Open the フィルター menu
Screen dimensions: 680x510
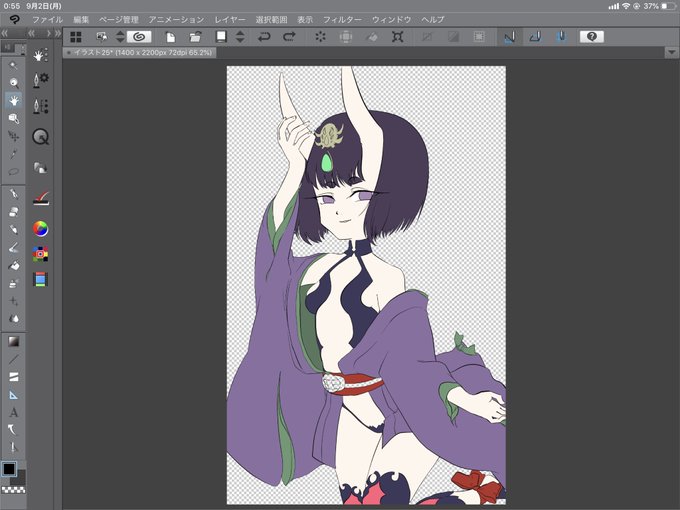point(342,20)
